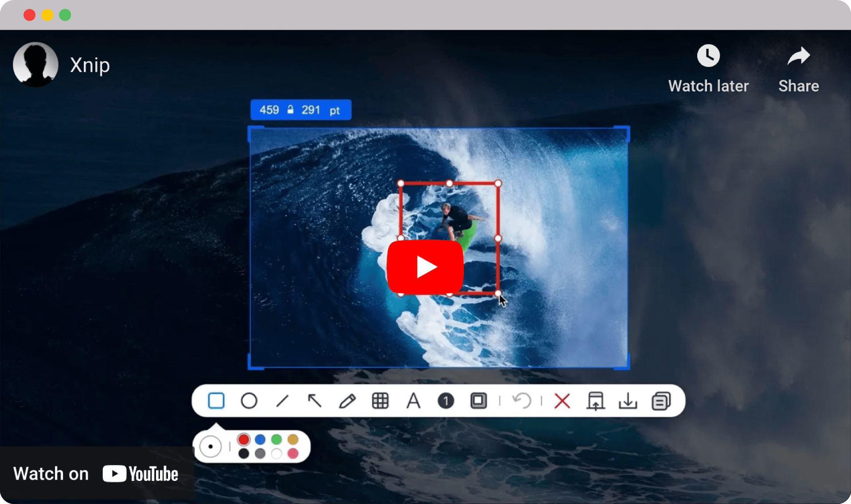Select the Rectangle annotation tool

tap(216, 401)
